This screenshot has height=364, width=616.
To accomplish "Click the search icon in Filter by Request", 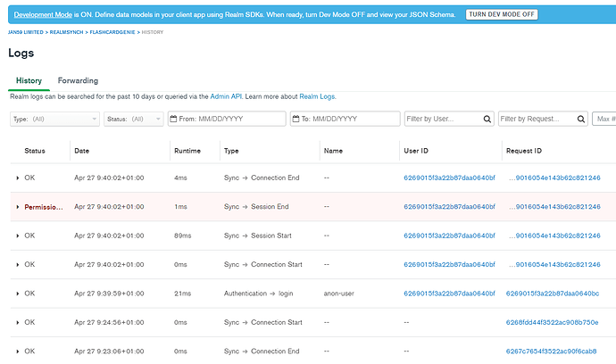I will point(580,119).
